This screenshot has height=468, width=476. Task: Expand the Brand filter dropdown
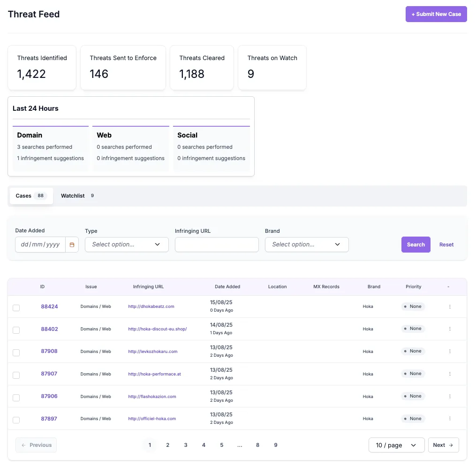[307, 245]
